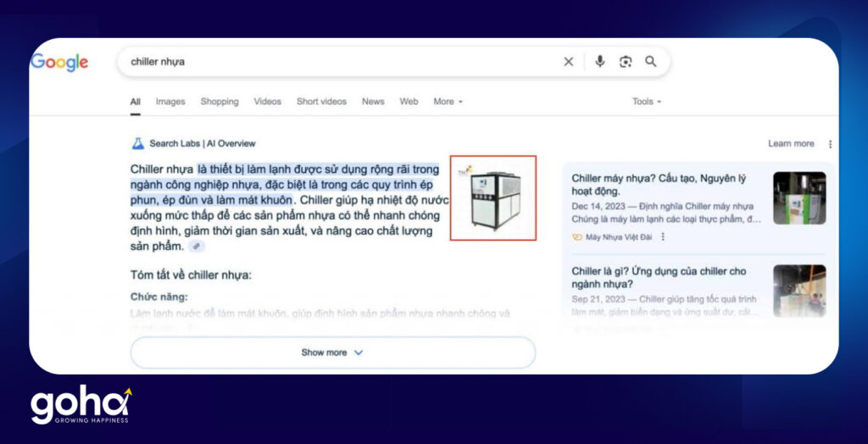Open the Tools dropdown
868x444 pixels.
647,102
